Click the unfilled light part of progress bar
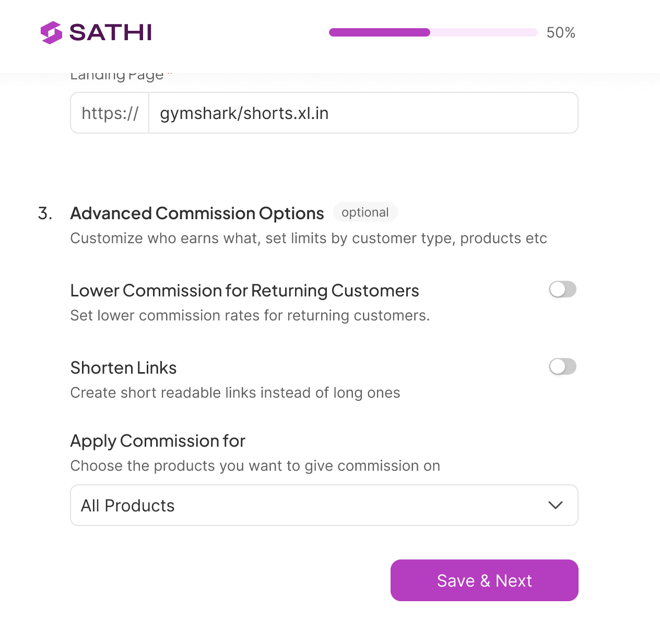This screenshot has width=660, height=644. (x=484, y=32)
